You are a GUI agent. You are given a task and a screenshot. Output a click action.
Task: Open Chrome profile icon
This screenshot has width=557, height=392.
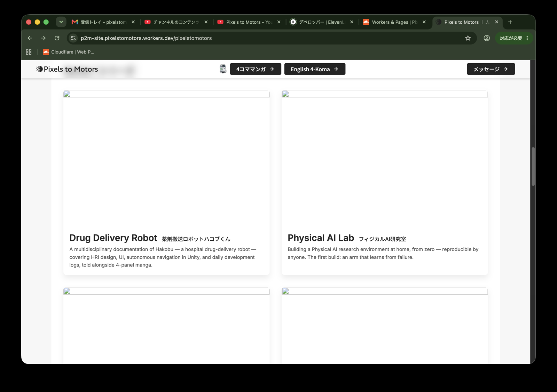click(x=487, y=38)
